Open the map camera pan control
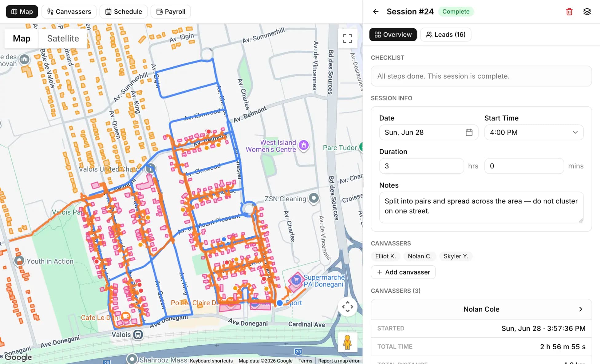Image resolution: width=600 pixels, height=364 pixels. pyautogui.click(x=348, y=307)
